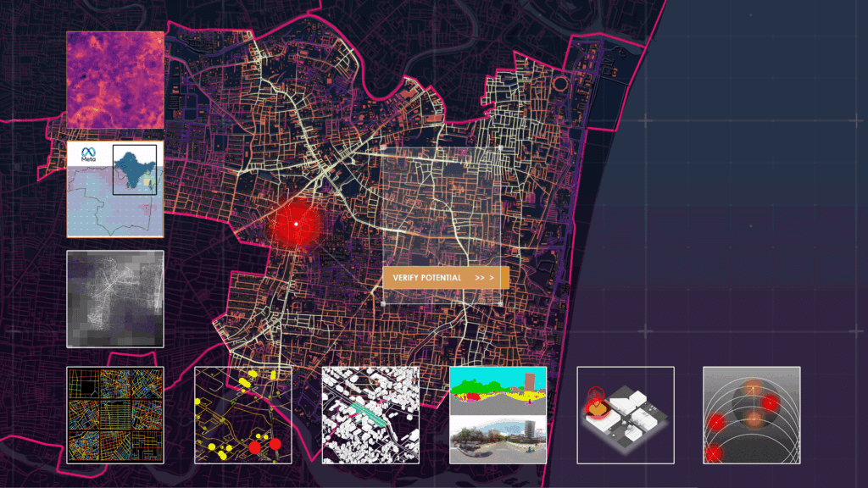868x488 pixels.
Task: Click the red glowing hotspot on map
Action: [x=296, y=225]
